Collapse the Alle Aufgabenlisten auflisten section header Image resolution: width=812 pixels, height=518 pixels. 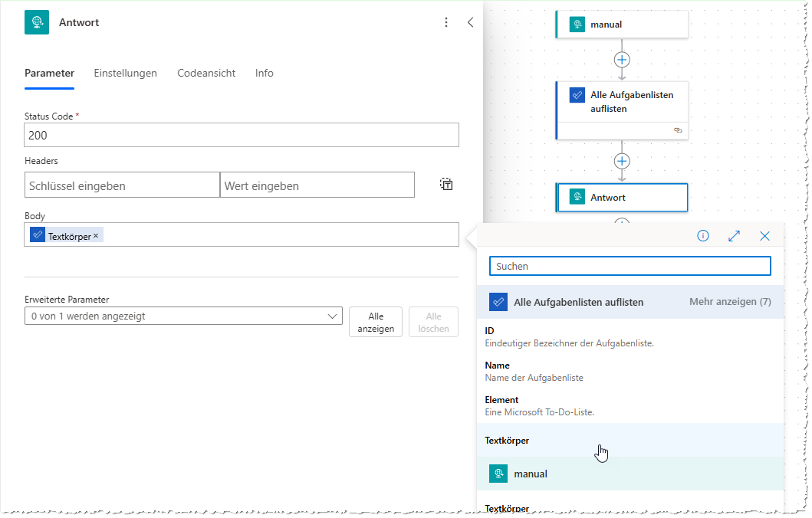[578, 302]
